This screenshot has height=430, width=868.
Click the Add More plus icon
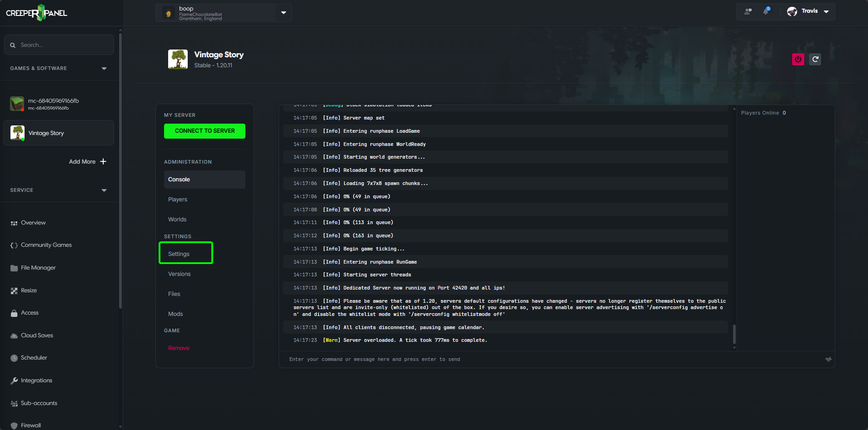coord(103,161)
